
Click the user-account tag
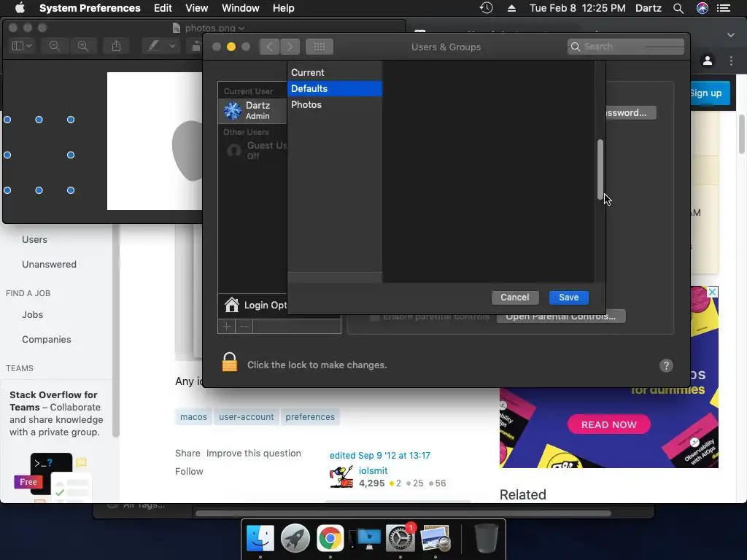(x=247, y=416)
